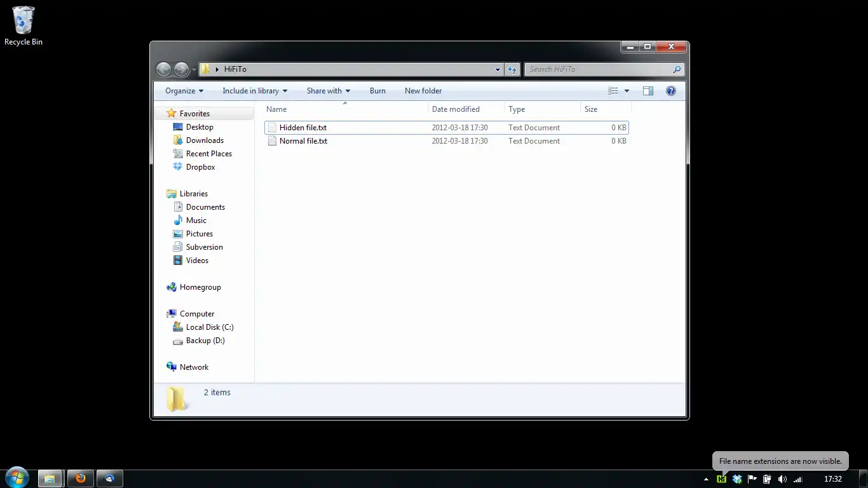Click Homegroup in navigation pane

(200, 287)
